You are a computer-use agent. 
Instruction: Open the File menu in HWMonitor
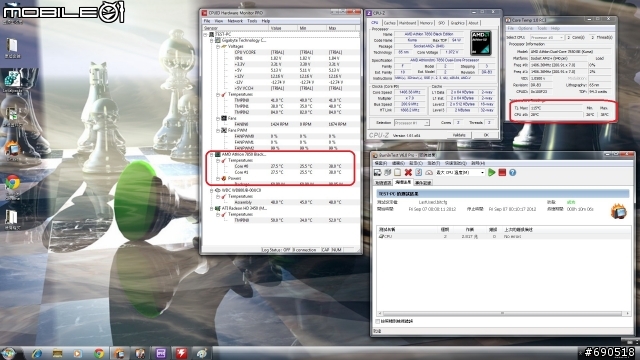(x=207, y=21)
